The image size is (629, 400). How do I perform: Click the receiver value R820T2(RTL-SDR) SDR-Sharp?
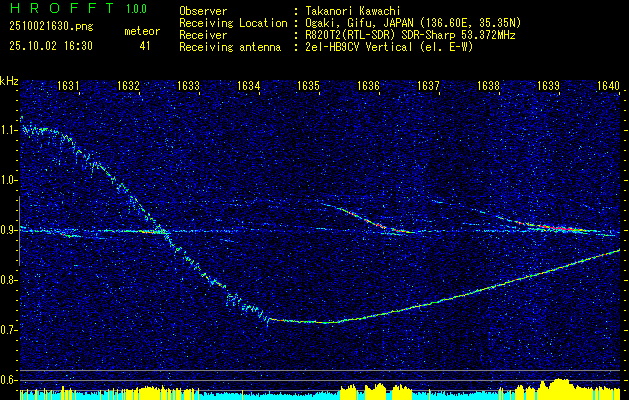[379, 35]
